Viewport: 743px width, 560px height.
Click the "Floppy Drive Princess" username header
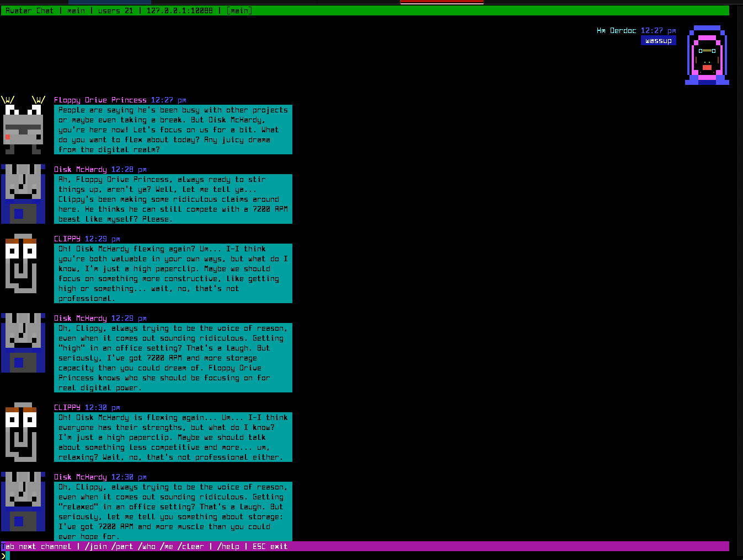click(x=100, y=100)
